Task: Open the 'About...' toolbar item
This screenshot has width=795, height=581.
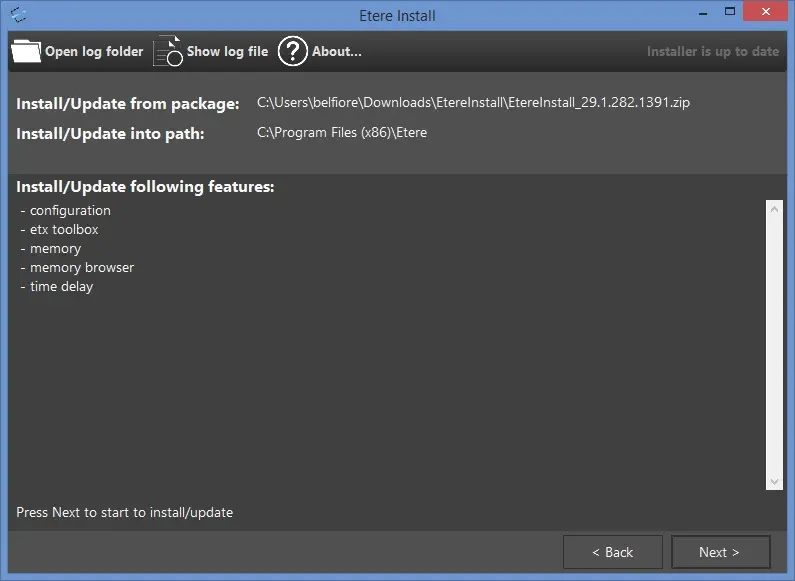Action: pos(336,52)
